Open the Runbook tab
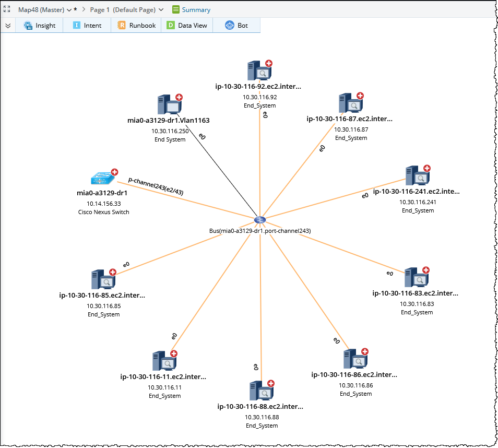This screenshot has height=448, width=498. click(x=136, y=26)
